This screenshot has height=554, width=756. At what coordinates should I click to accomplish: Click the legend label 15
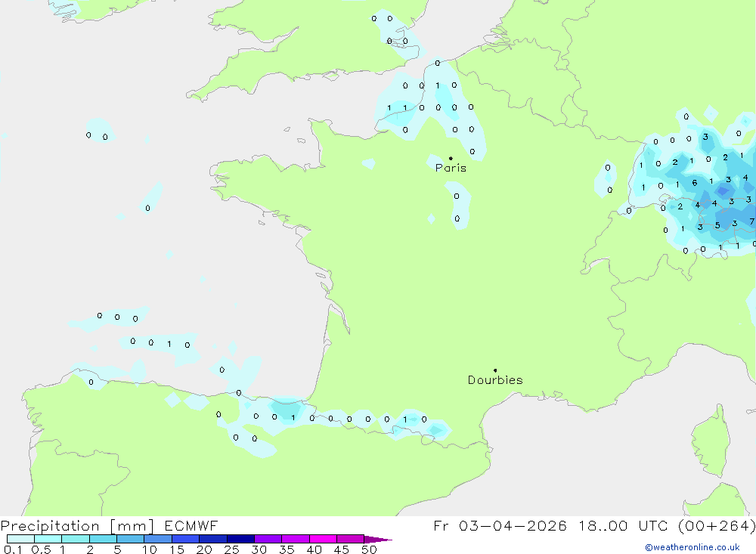pyautogui.click(x=177, y=549)
